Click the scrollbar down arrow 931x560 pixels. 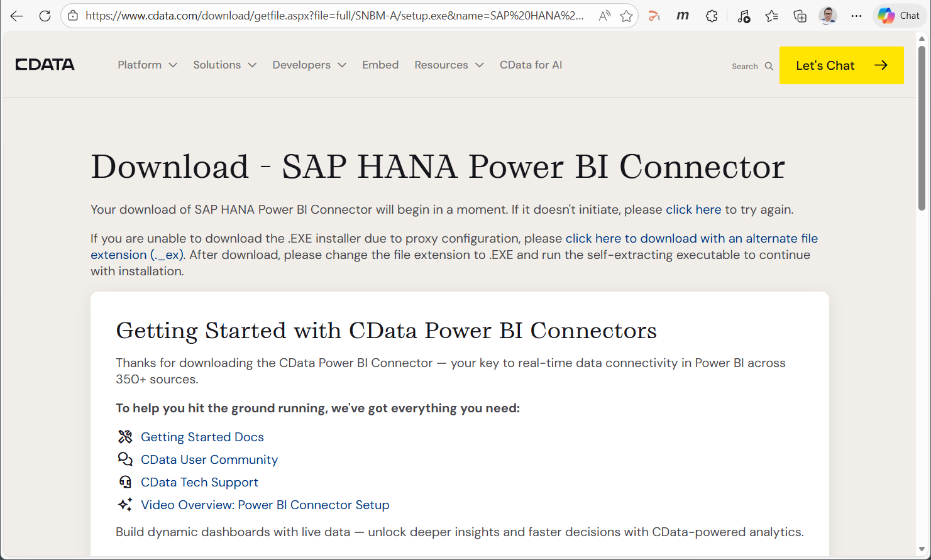click(922, 549)
